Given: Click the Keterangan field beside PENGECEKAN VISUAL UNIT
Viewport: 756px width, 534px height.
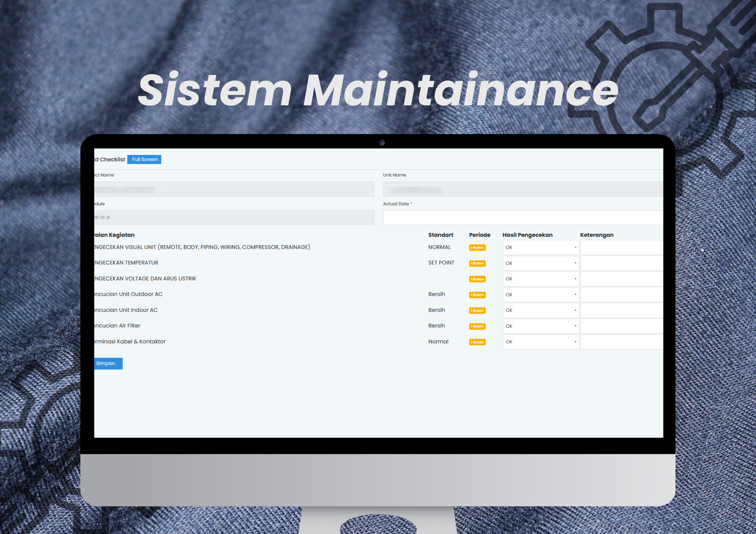Looking at the screenshot, I should [621, 247].
